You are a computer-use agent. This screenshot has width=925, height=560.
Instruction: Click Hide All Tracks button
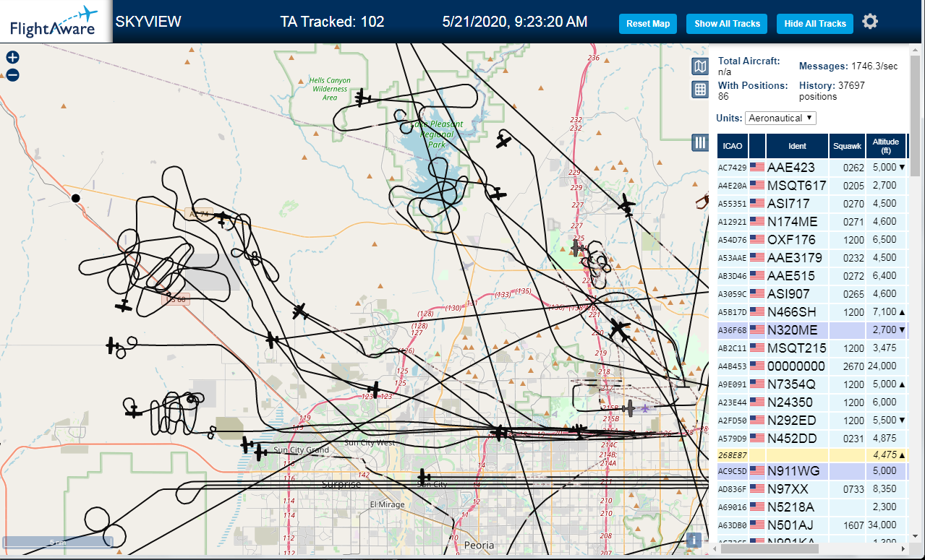(815, 24)
